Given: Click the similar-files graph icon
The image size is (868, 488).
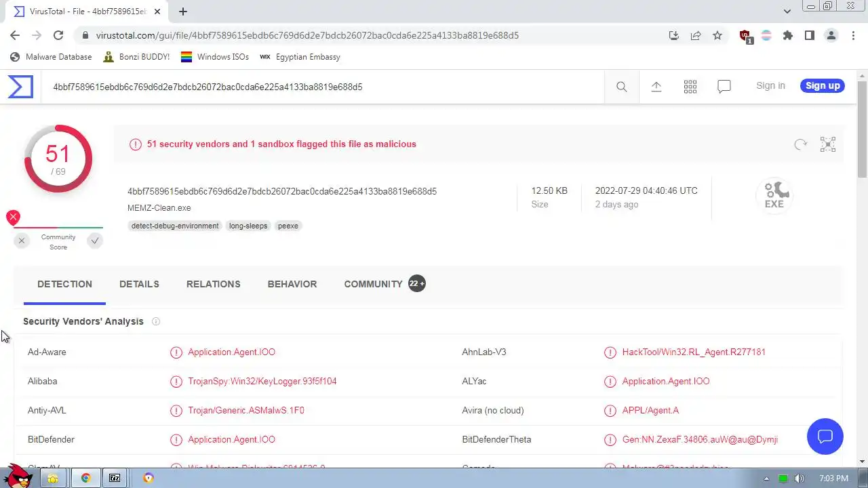Looking at the screenshot, I should [x=828, y=144].
